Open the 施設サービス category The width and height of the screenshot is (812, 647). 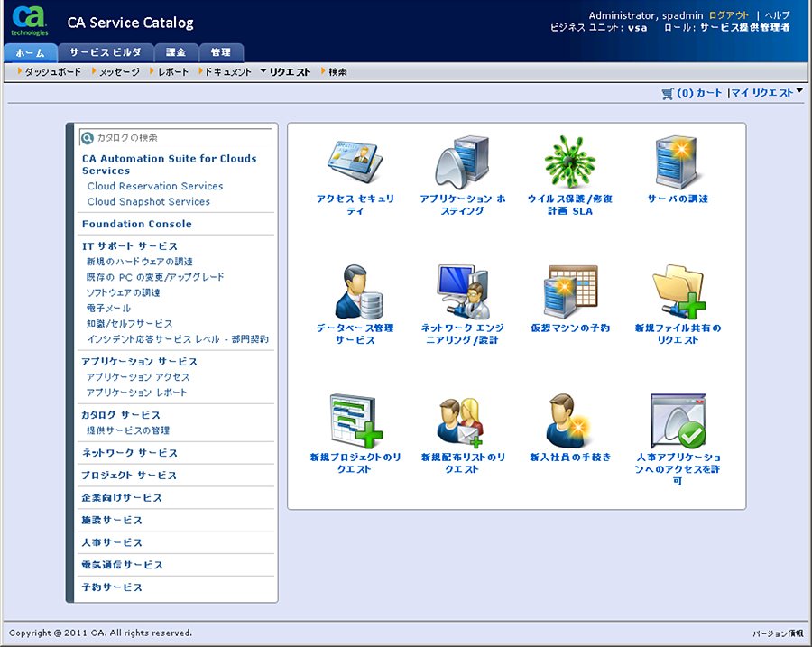[x=111, y=520]
